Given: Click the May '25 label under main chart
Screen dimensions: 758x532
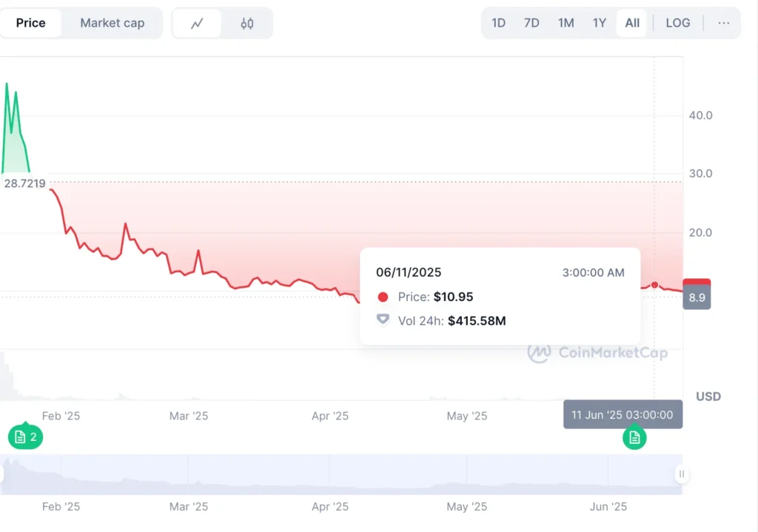Looking at the screenshot, I should coord(467,416).
